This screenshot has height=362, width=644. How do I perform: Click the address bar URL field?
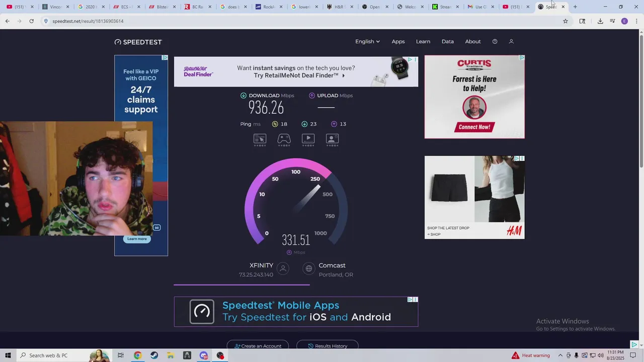click(x=302, y=21)
